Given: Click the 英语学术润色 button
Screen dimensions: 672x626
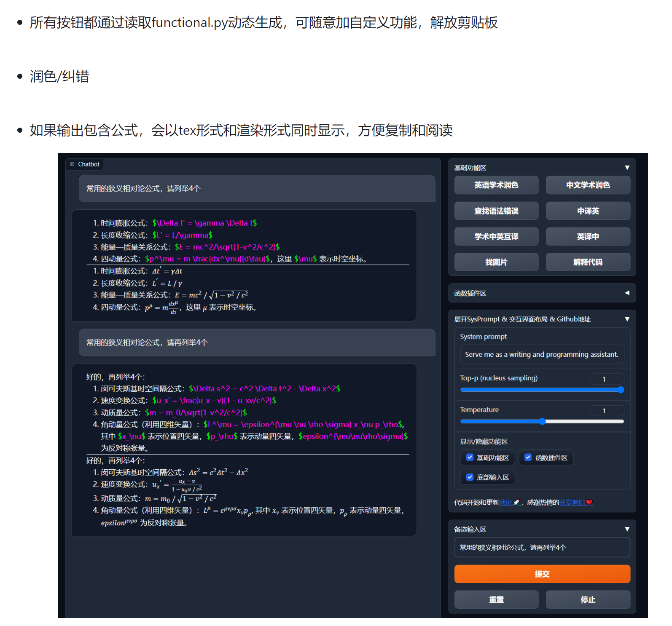Looking at the screenshot, I should (x=496, y=185).
